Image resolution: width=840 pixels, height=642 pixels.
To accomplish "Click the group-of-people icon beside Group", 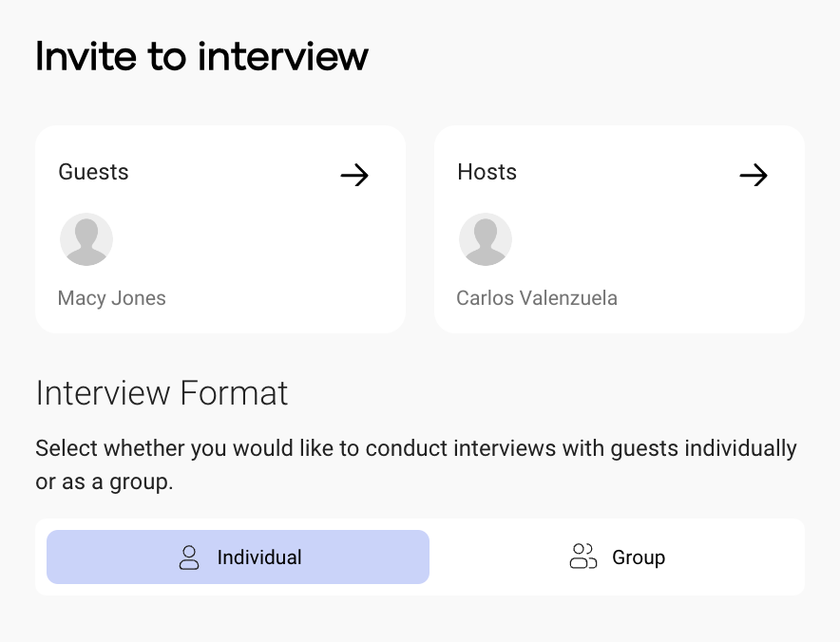I will [582, 557].
